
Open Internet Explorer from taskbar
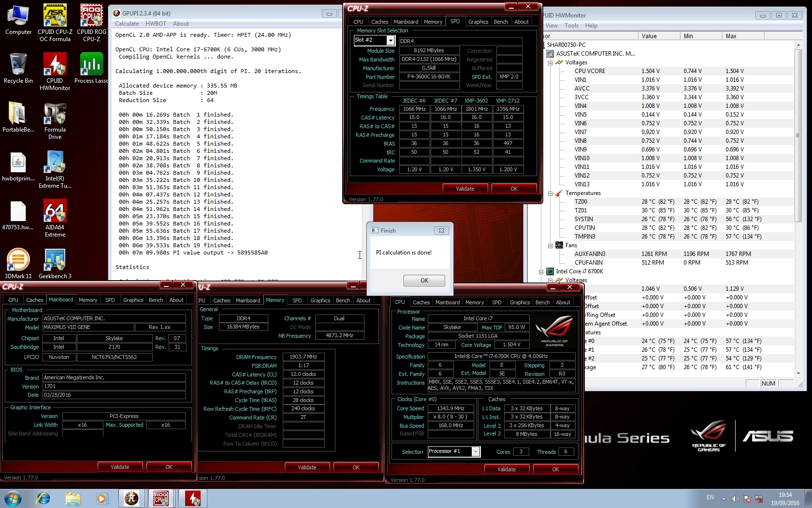(43, 498)
